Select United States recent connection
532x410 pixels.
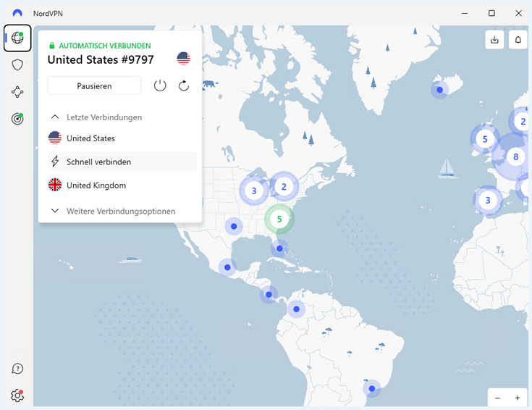(122, 138)
